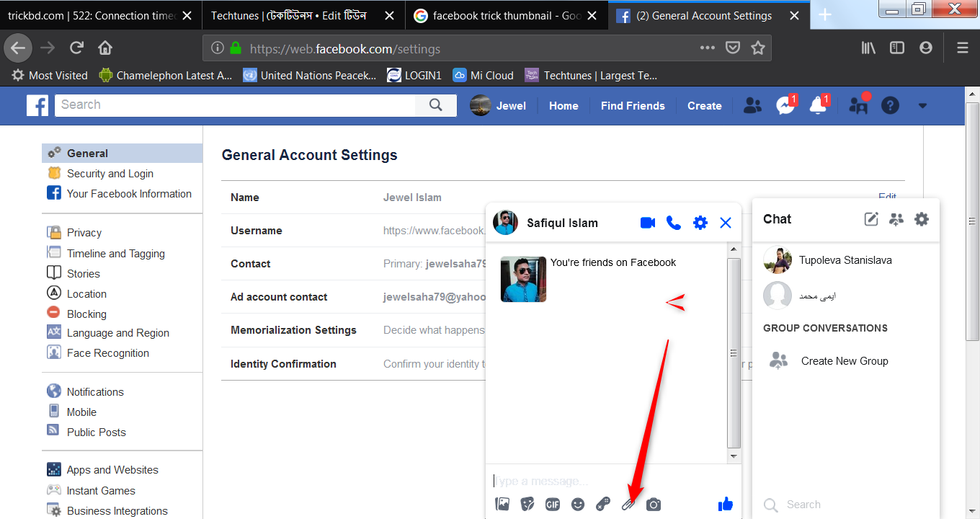
Task: Show site information for web.facebook.com
Action: pos(218,48)
